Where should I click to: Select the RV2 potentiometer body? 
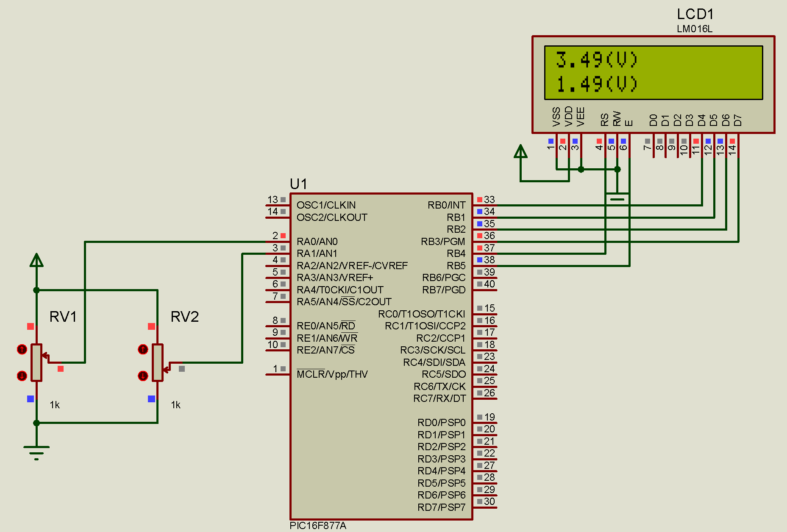pyautogui.click(x=158, y=363)
